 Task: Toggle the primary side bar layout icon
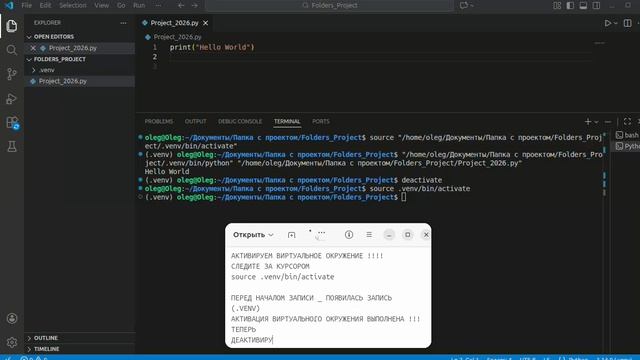pos(570,5)
